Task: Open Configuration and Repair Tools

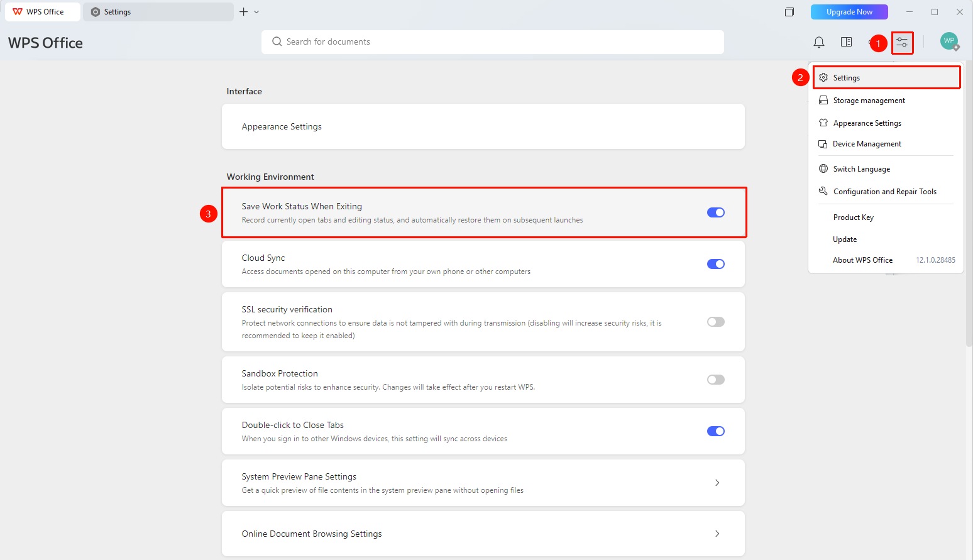Action: click(x=887, y=192)
